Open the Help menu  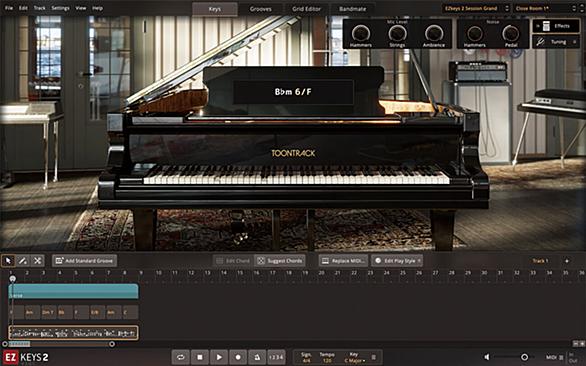(97, 8)
